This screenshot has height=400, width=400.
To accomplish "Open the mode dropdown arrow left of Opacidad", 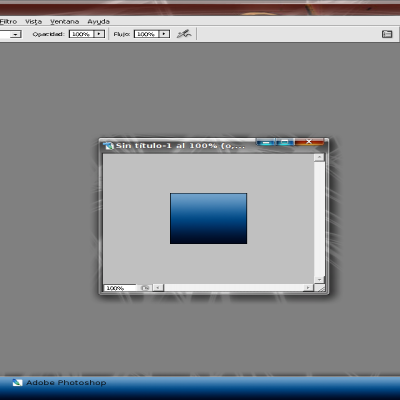I will point(15,34).
